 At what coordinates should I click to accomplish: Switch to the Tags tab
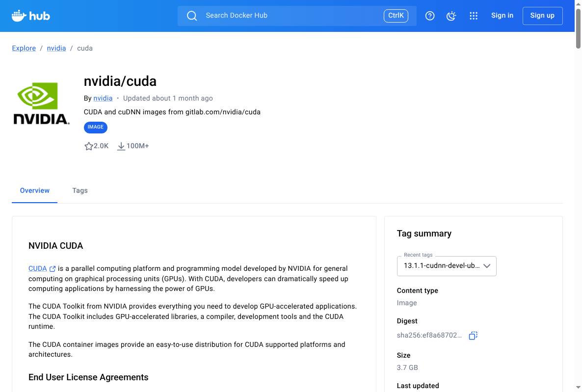tap(80, 190)
